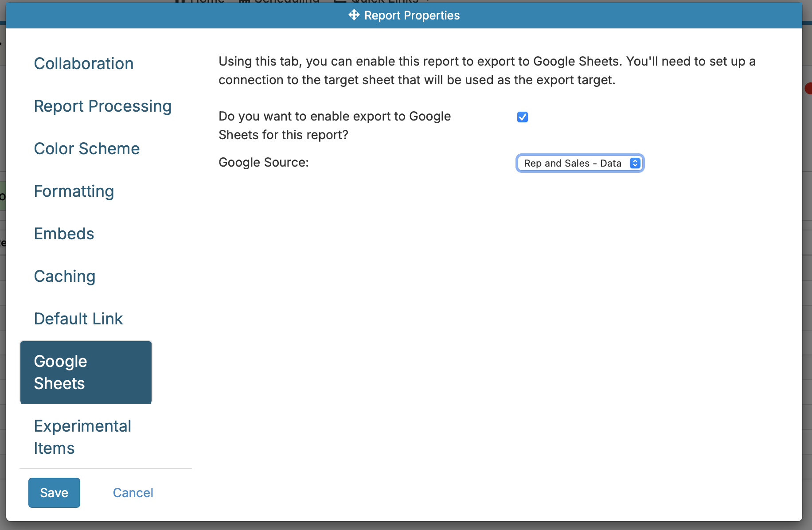
Task: Open the Caching settings
Action: coord(65,276)
